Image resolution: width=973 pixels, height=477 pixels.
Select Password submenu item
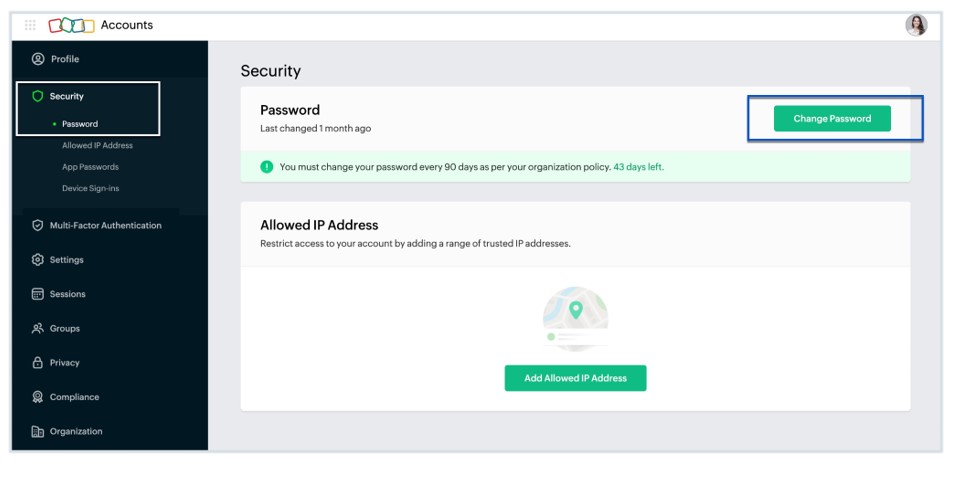pos(80,124)
